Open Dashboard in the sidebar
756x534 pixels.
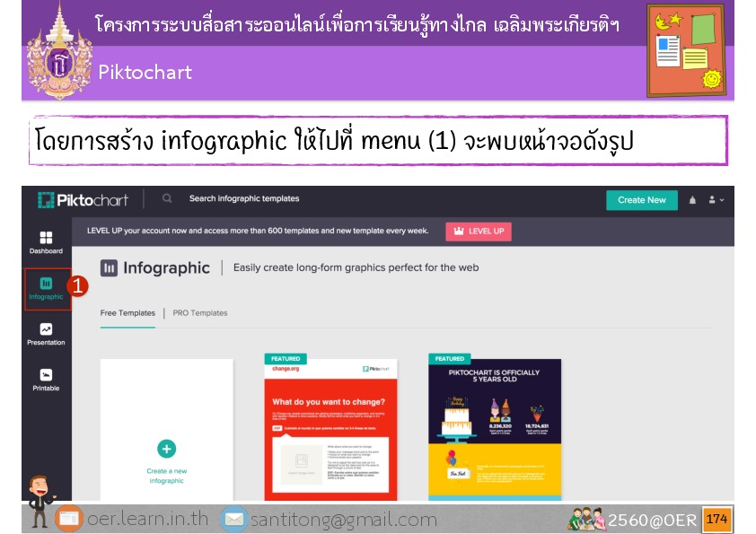click(46, 242)
